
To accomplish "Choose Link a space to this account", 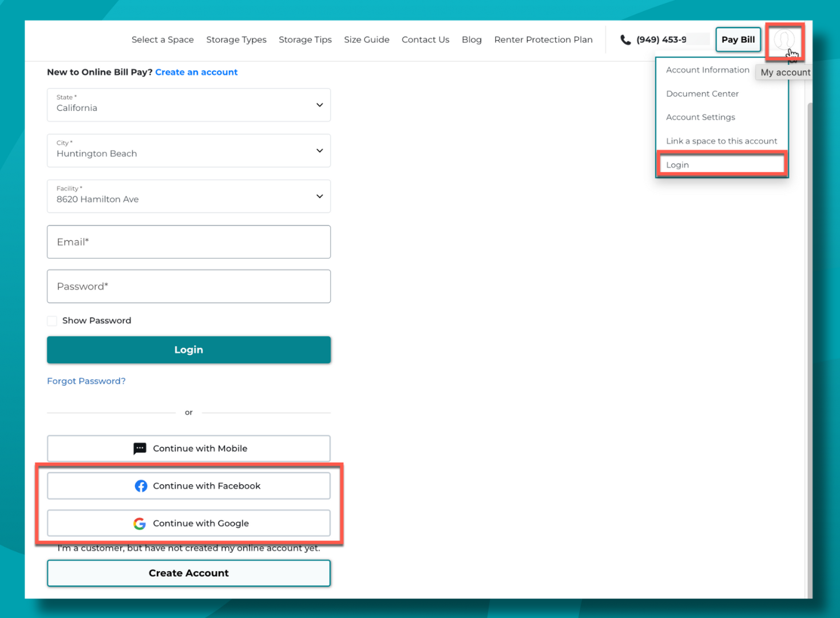I will pyautogui.click(x=722, y=141).
